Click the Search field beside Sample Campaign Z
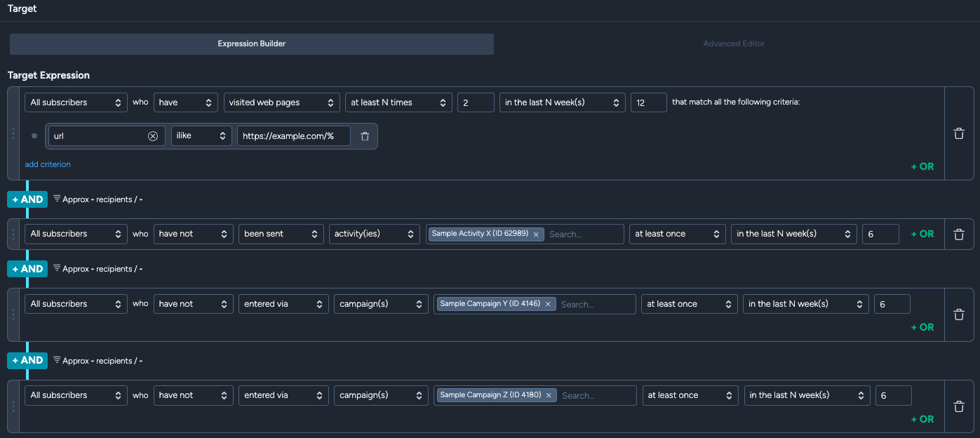This screenshot has width=980, height=438. click(596, 396)
